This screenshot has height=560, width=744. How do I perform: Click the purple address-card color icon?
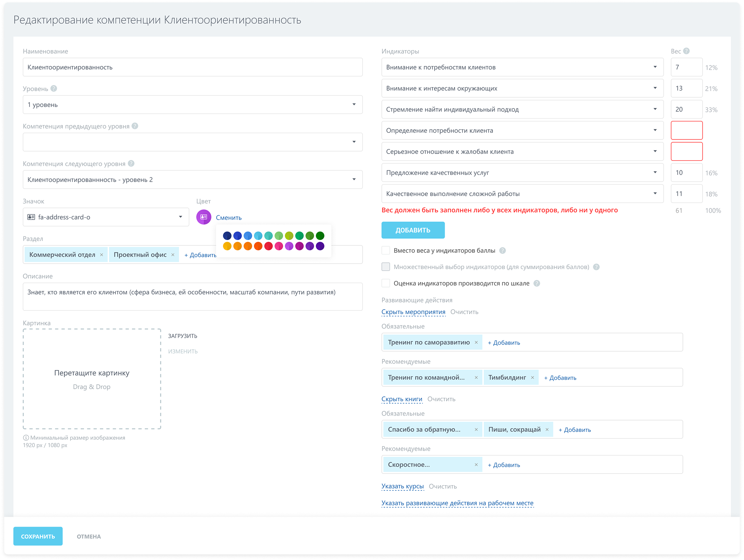204,217
